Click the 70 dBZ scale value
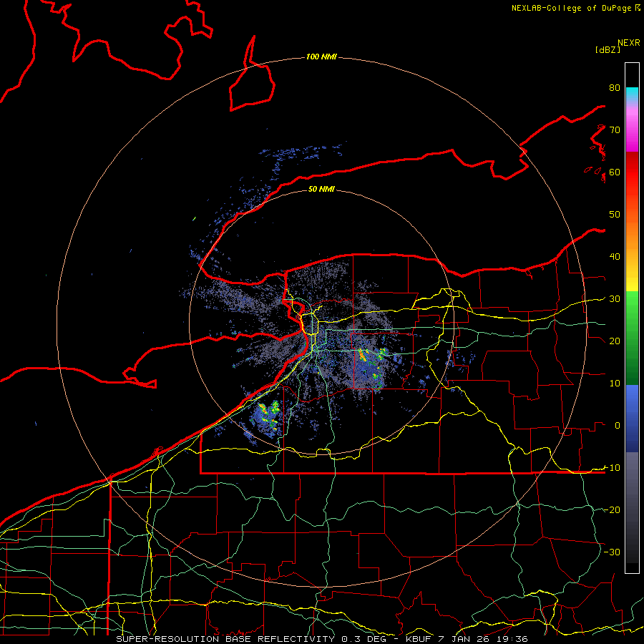The image size is (644, 644). click(x=615, y=130)
